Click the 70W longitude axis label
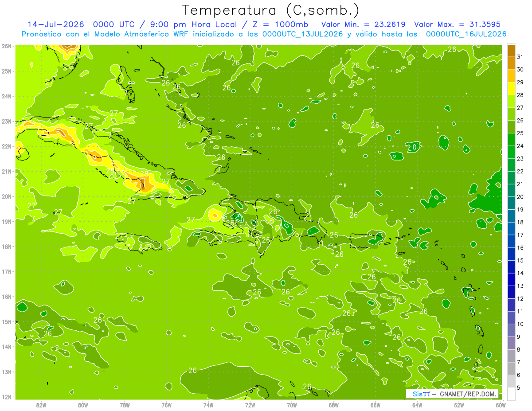 point(292,405)
